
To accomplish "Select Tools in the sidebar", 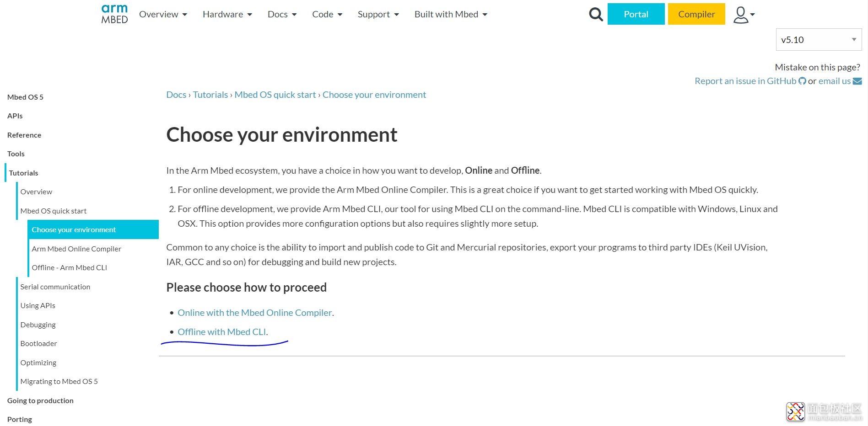I will [16, 154].
